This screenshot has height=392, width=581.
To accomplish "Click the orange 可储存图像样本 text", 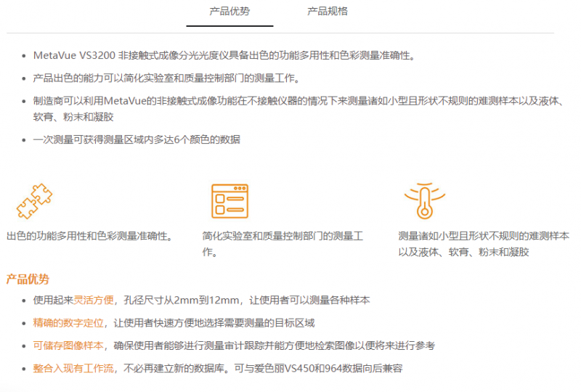I will [x=68, y=346].
